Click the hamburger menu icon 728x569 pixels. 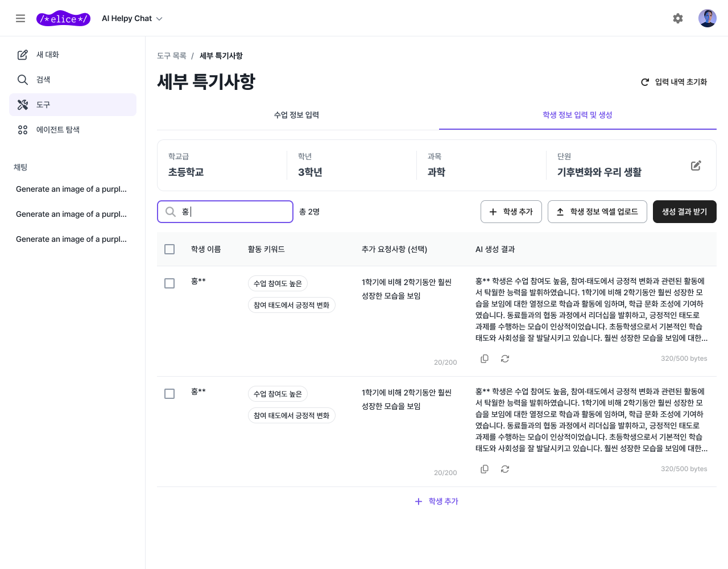[20, 18]
